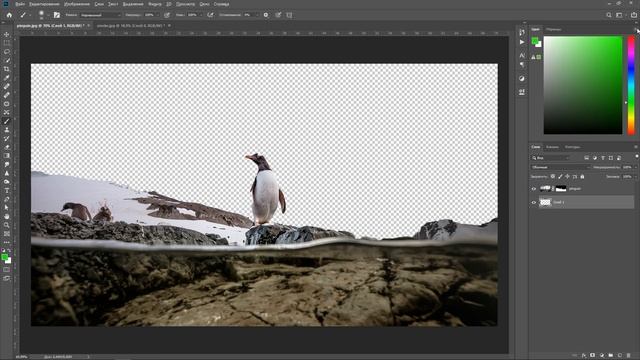640x360 pixels.
Task: Open the Layers panel menu
Action: click(636, 147)
